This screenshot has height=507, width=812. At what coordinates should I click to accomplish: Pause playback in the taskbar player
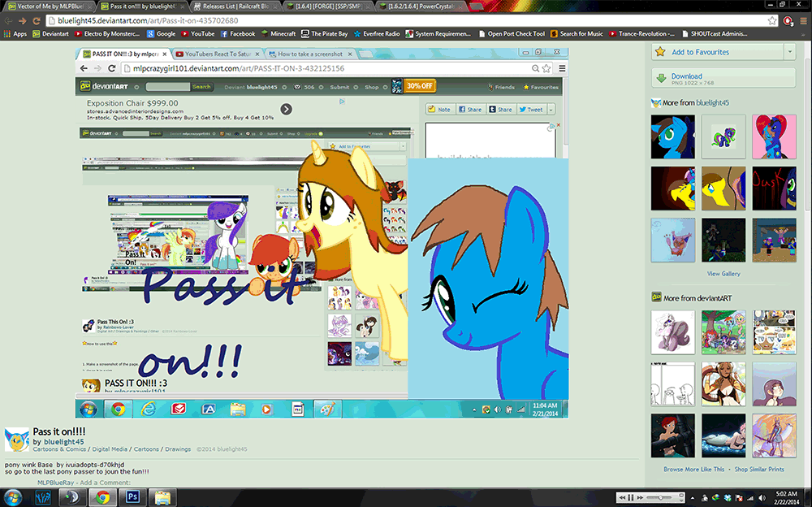coord(631,498)
